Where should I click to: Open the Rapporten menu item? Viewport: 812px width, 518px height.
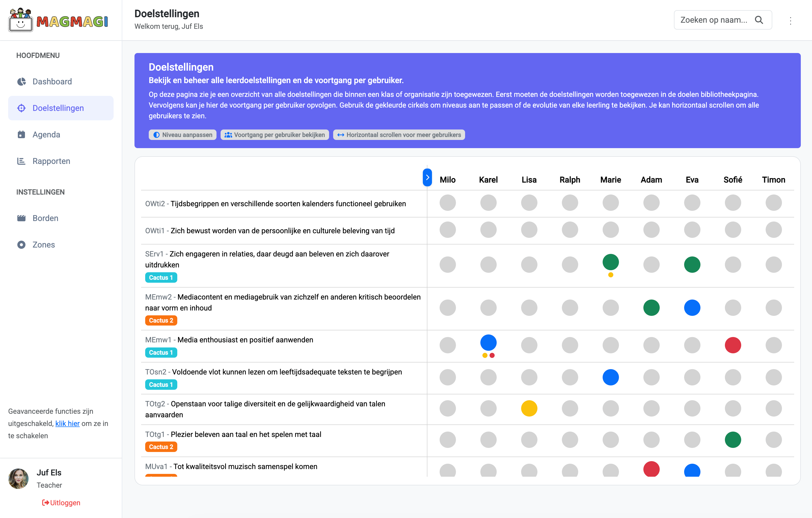(x=51, y=161)
